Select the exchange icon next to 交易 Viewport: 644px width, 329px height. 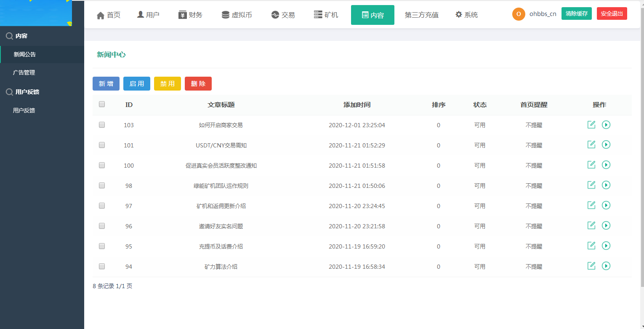pos(274,14)
